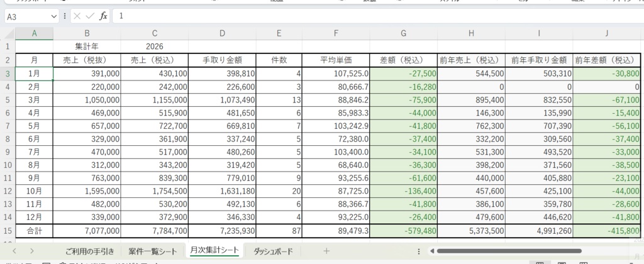Click the Name Box options three-dot handle
This screenshot has height=264, width=644.
pos(65,16)
